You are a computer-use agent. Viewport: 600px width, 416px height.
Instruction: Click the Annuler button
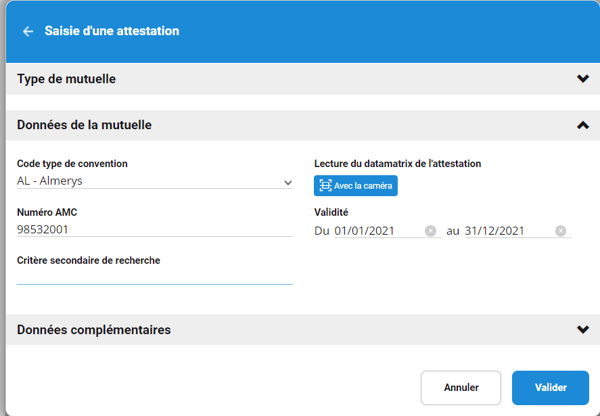click(x=461, y=388)
